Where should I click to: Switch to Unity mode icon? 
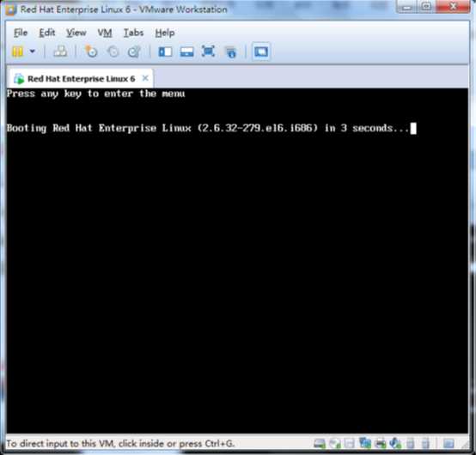coord(230,52)
